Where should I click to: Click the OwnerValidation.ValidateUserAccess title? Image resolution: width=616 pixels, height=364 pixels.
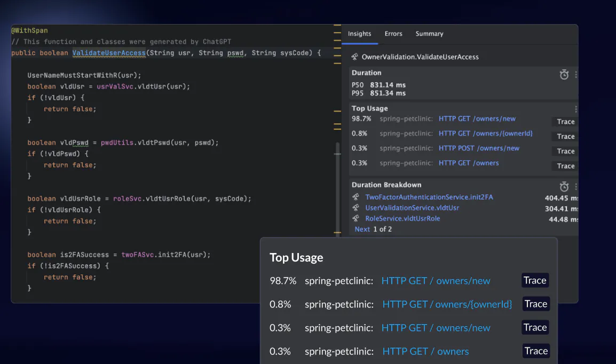click(420, 57)
